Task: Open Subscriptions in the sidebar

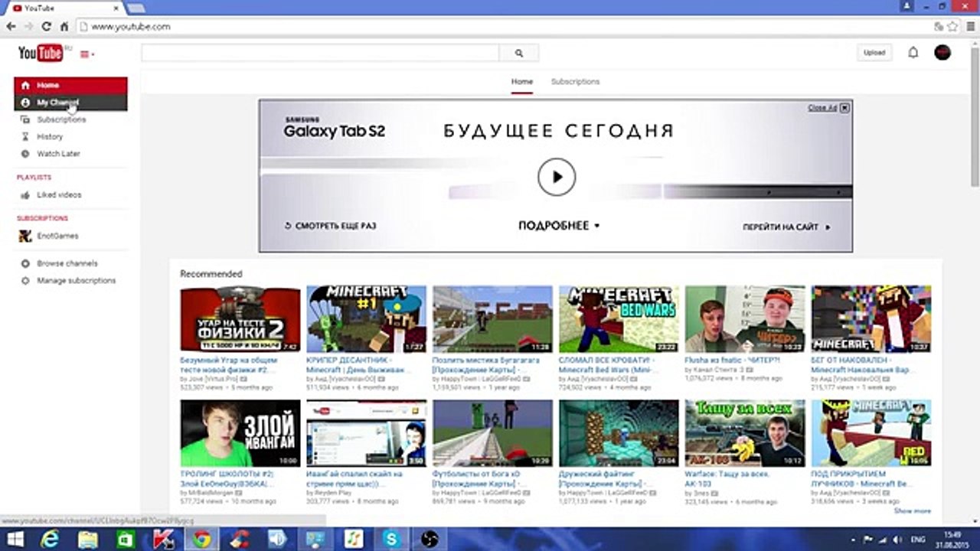Action: [x=61, y=119]
